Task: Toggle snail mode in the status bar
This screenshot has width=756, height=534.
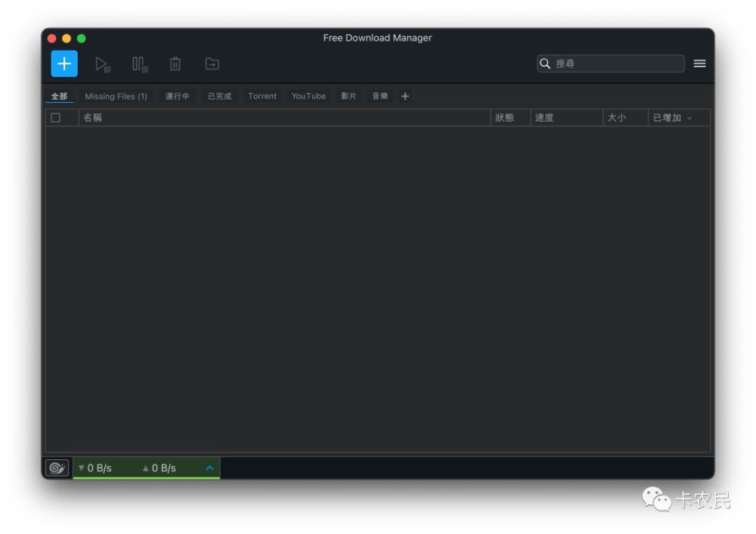Action: [x=57, y=468]
